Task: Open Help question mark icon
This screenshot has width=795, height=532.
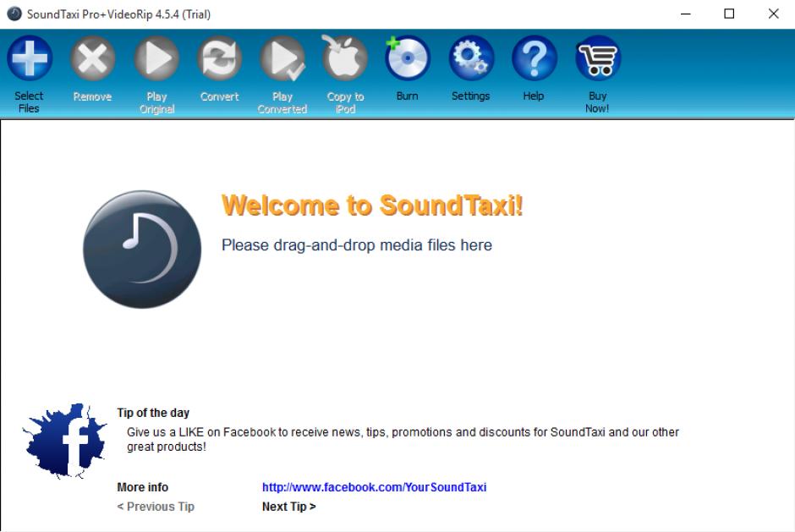Action: [534, 58]
